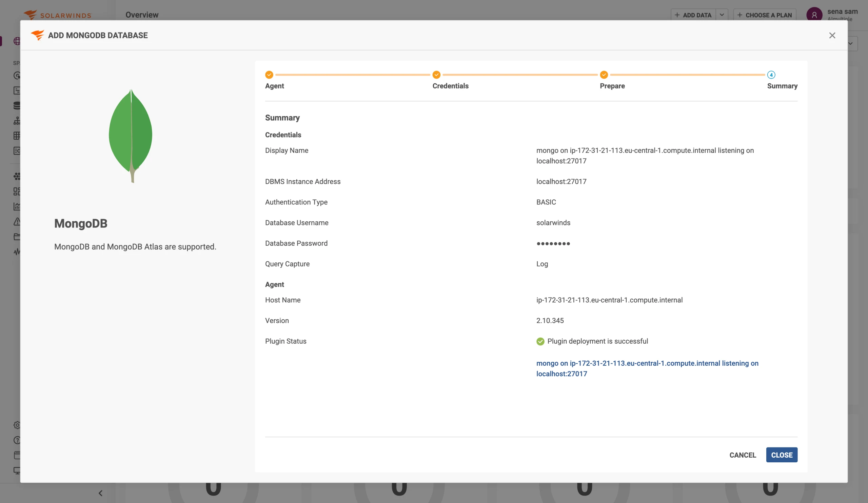Image resolution: width=868 pixels, height=503 pixels.
Task: Click the step 4 Summary circle indicator
Action: pos(771,75)
